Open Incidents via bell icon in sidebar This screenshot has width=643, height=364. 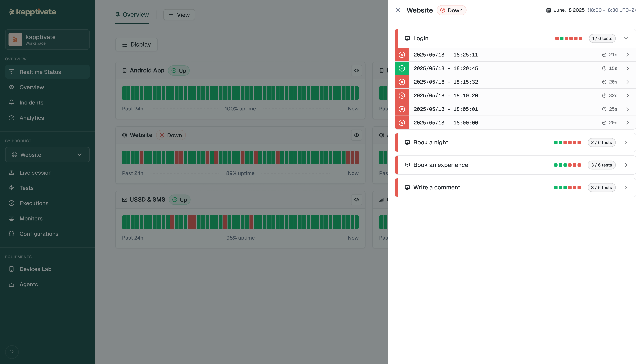tap(11, 103)
